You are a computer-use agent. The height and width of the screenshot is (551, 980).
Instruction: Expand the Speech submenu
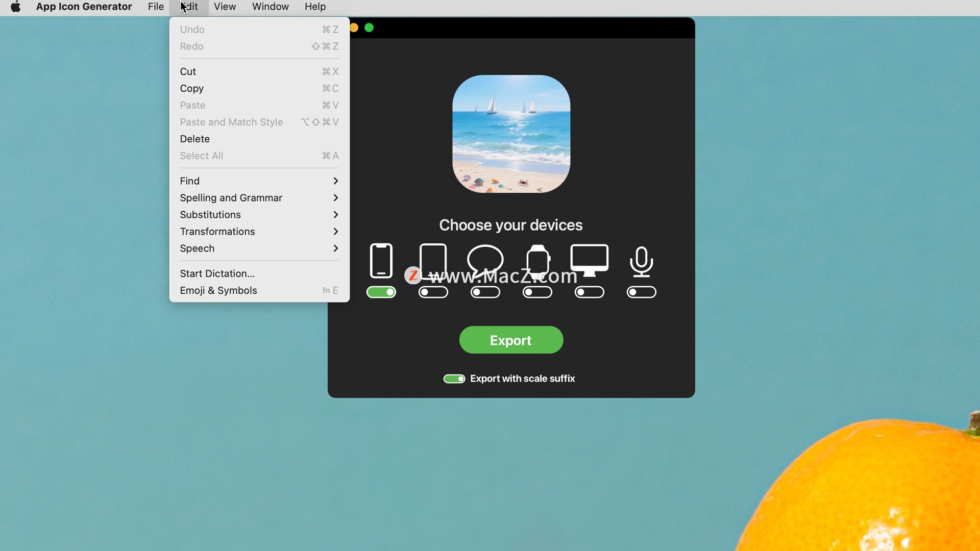point(259,248)
